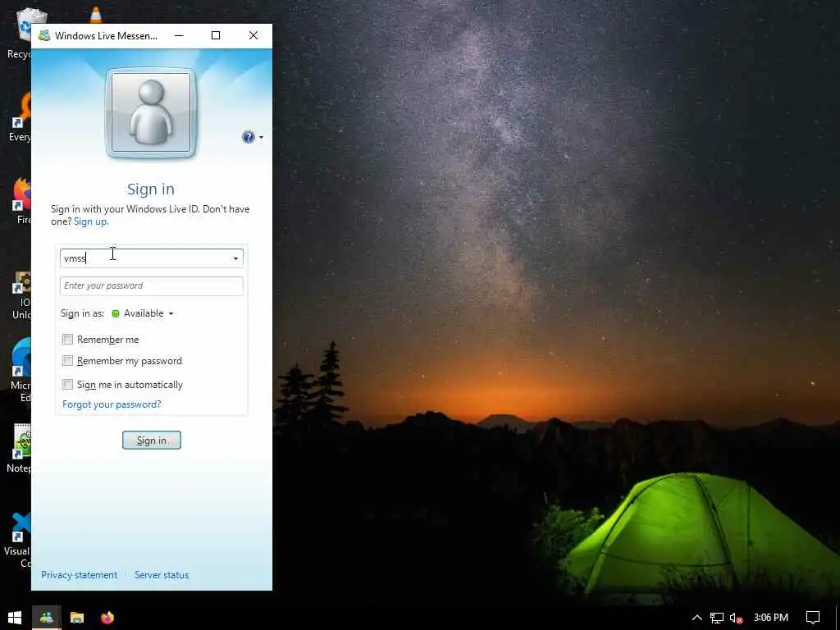Click the Sign in button
The width and height of the screenshot is (840, 630).
152,441
